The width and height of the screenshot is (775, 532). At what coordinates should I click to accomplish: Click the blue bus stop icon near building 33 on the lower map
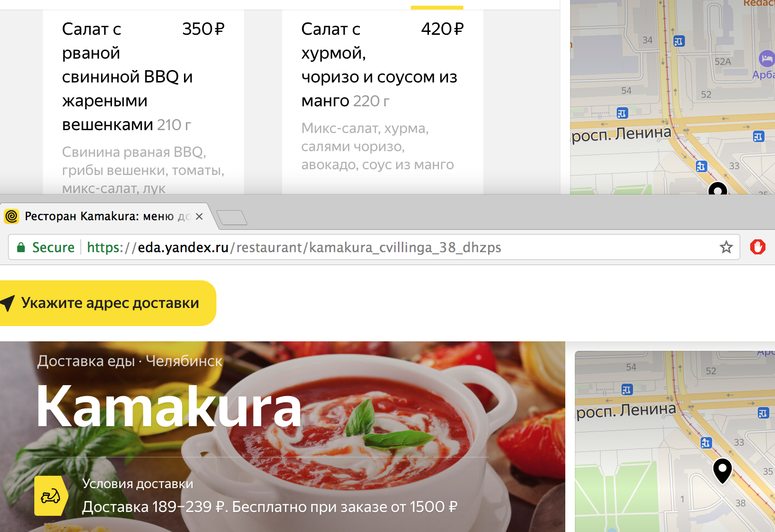point(706,443)
